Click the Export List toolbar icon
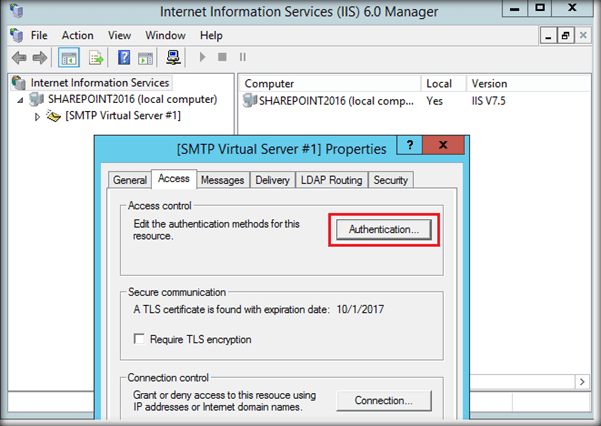This screenshot has height=426, width=601. click(x=97, y=57)
